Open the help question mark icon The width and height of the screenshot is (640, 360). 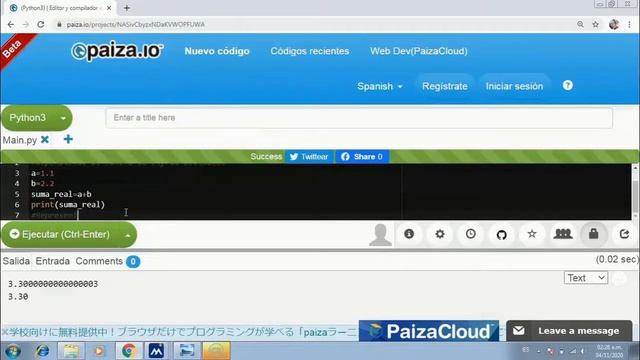tap(567, 85)
